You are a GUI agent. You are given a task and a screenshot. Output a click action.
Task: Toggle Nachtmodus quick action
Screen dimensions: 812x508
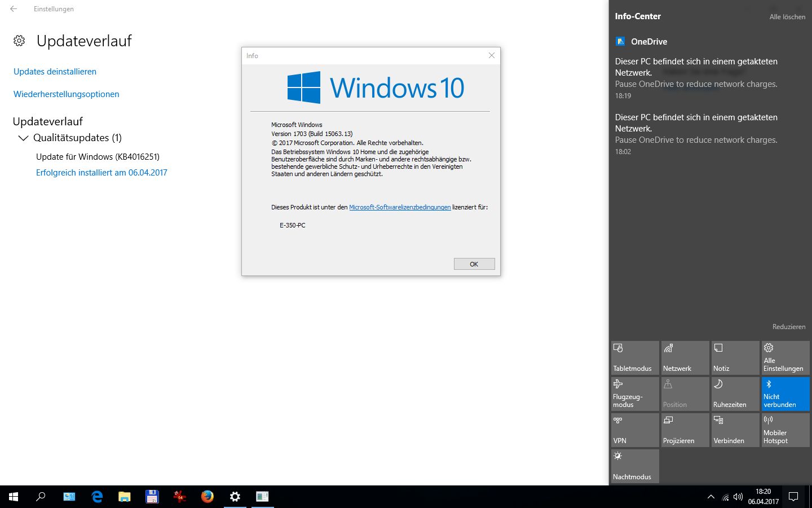635,466
